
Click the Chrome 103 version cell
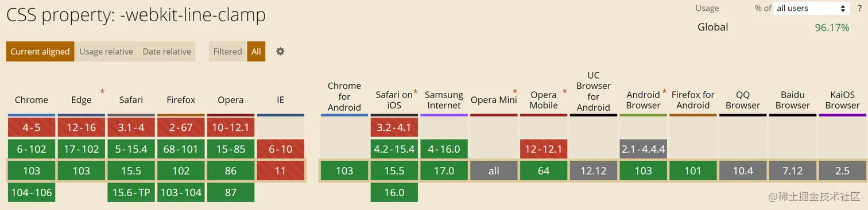click(32, 171)
